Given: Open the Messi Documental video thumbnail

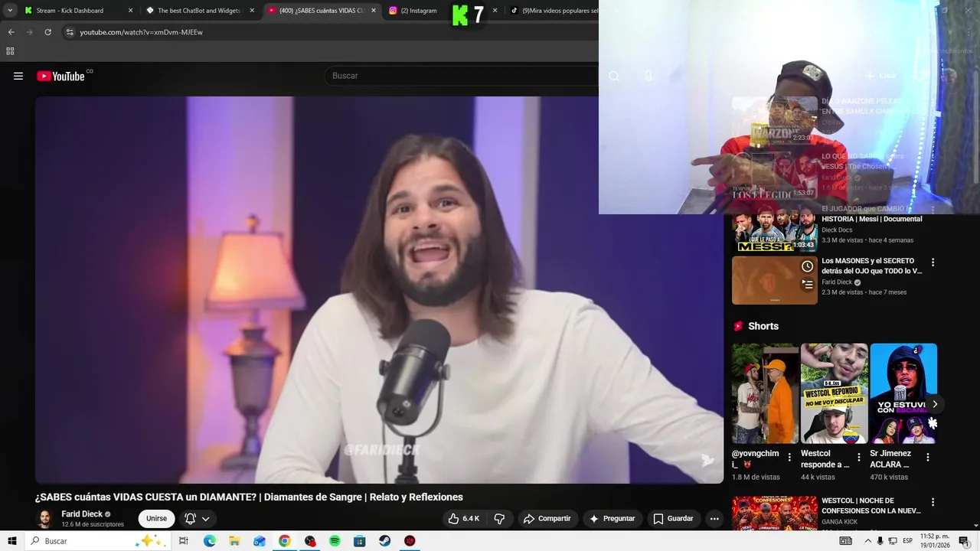Looking at the screenshot, I should click(x=775, y=229).
